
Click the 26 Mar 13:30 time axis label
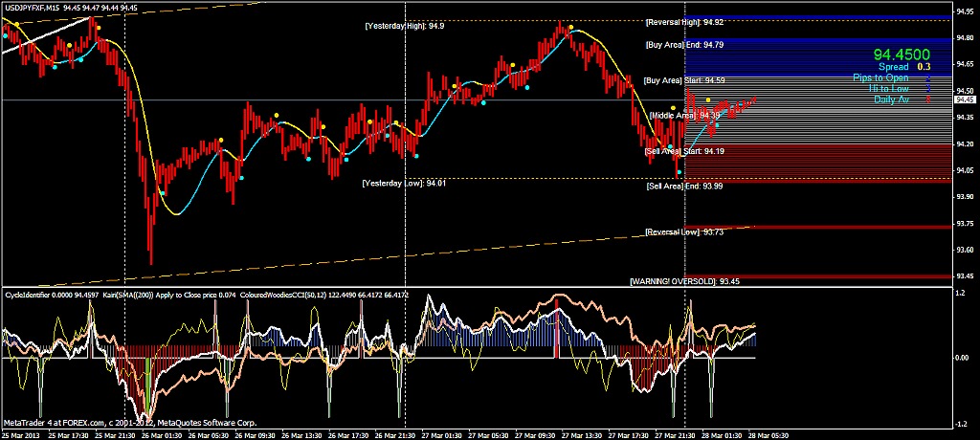[301, 434]
